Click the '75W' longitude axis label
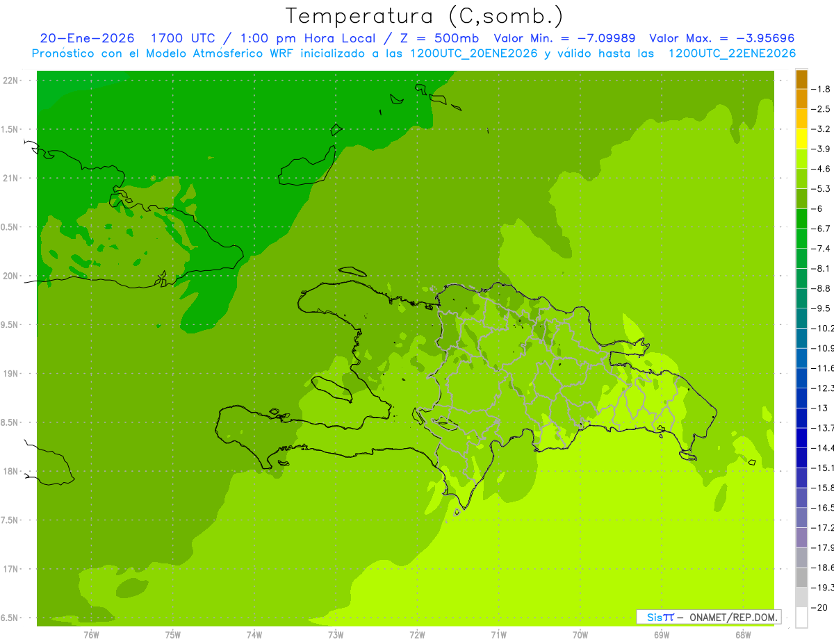The width and height of the screenshot is (834, 644). 172,635
